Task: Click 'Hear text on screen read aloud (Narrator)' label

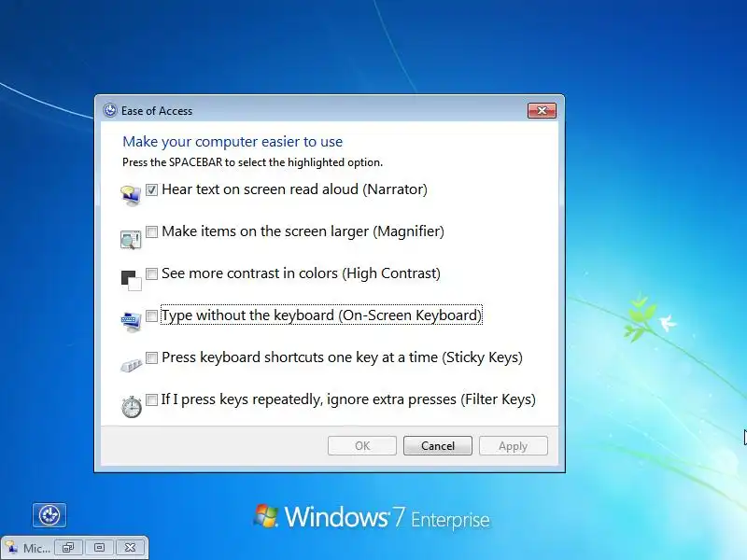Action: click(x=294, y=189)
